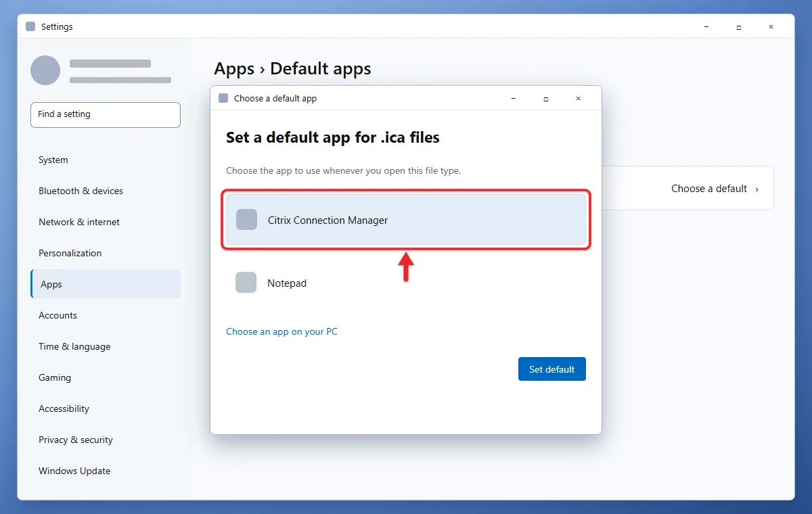The height and width of the screenshot is (514, 812).
Task: Click Apps breadcrumb in page title
Action: 234,69
